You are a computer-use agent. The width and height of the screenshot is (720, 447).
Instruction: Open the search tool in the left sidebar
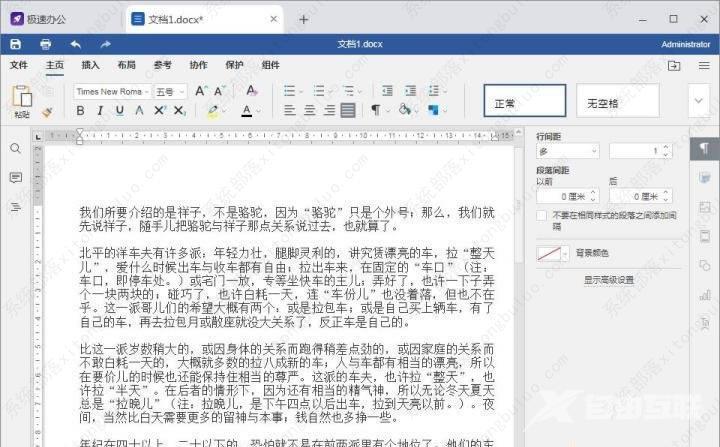click(16, 148)
